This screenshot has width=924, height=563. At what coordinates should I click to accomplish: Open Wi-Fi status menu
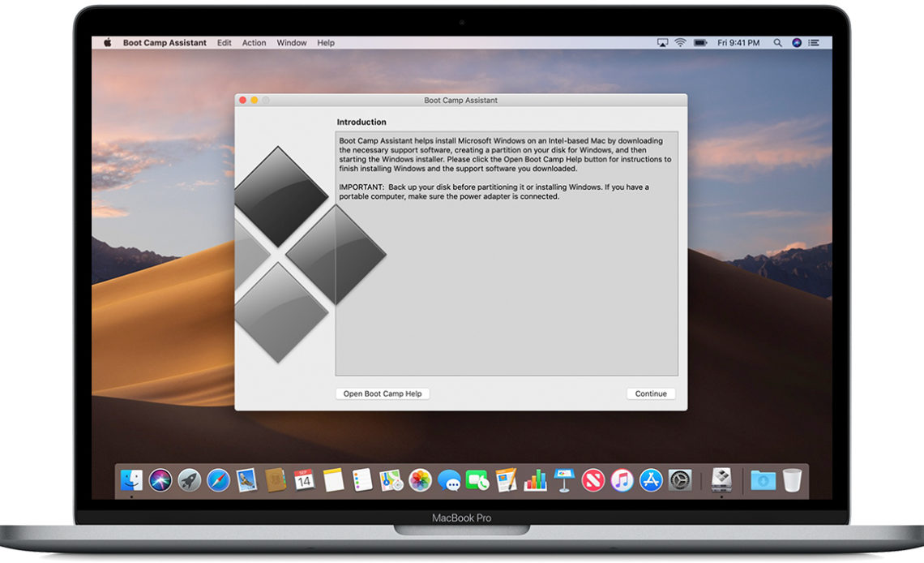(x=680, y=42)
